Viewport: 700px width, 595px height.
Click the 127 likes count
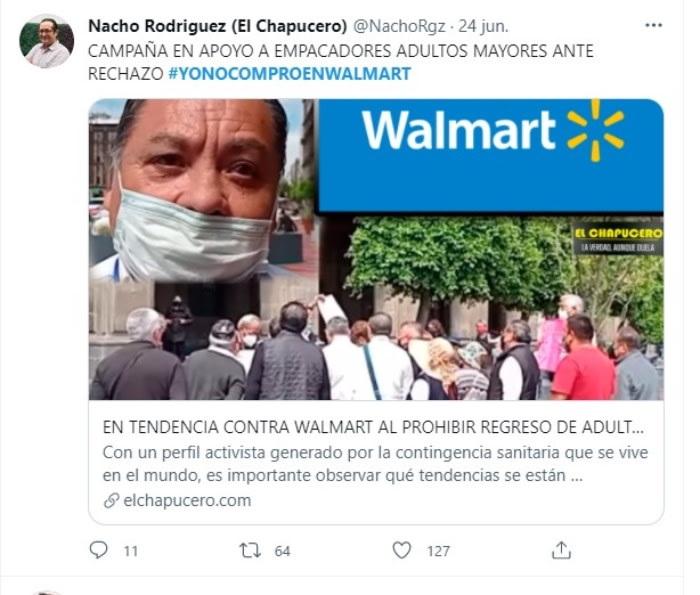click(438, 551)
